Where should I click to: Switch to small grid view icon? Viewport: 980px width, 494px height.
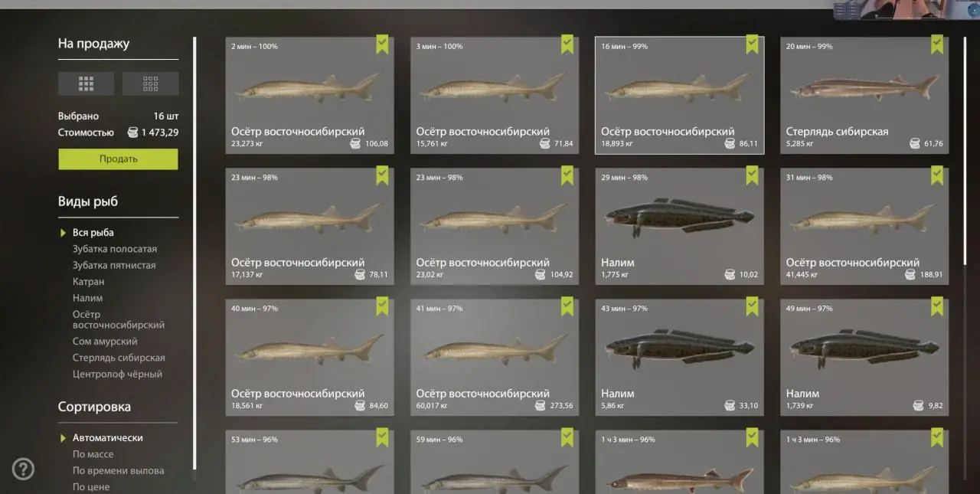(151, 83)
